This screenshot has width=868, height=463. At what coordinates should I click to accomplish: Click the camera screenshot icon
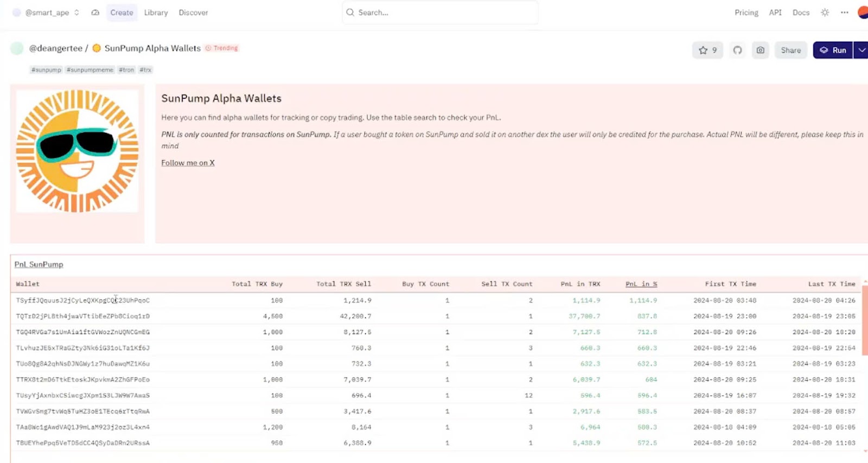click(x=760, y=50)
